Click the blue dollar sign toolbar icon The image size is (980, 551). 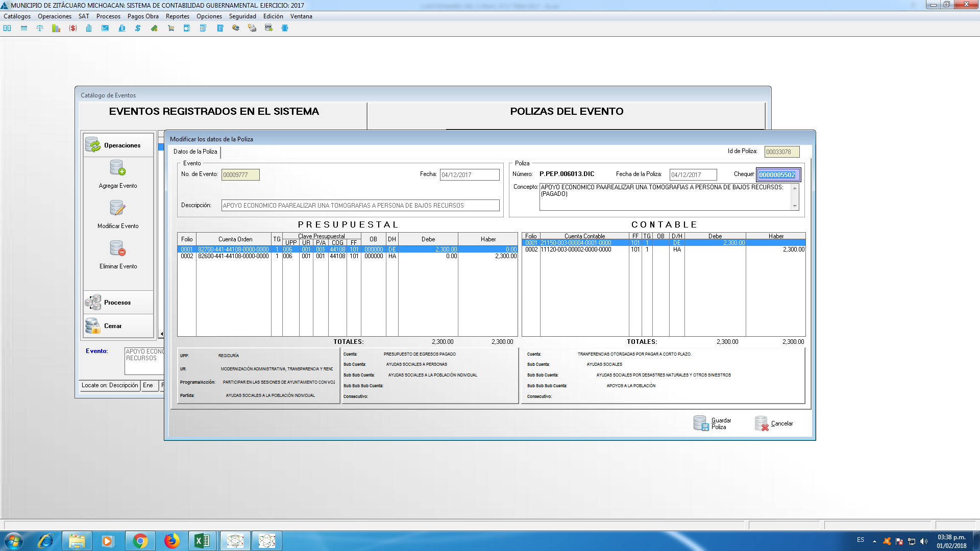point(138,28)
